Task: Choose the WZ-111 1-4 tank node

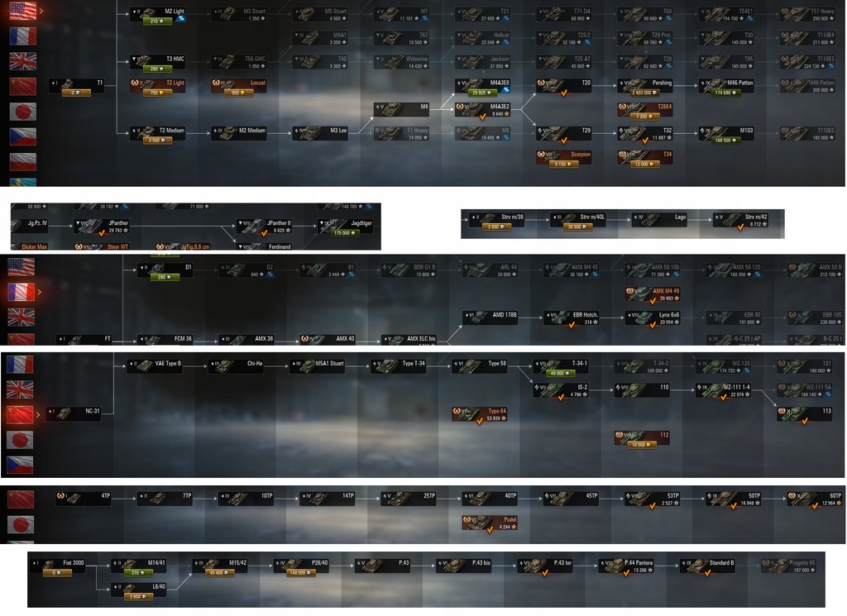Action: click(x=724, y=389)
